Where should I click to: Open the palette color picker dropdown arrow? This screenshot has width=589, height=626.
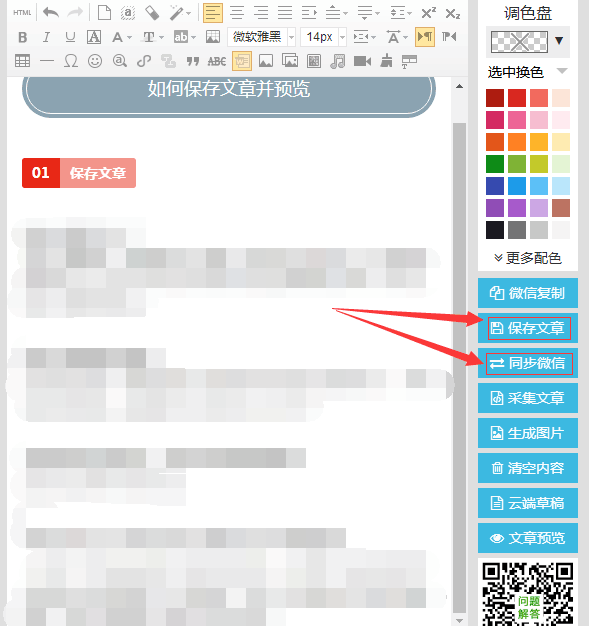click(559, 40)
